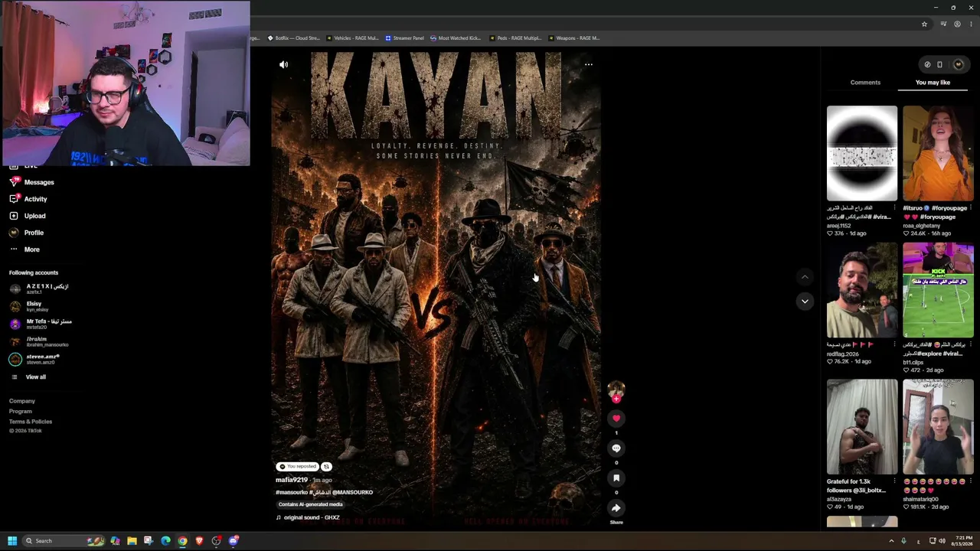Open the Windows Start menu

12,541
